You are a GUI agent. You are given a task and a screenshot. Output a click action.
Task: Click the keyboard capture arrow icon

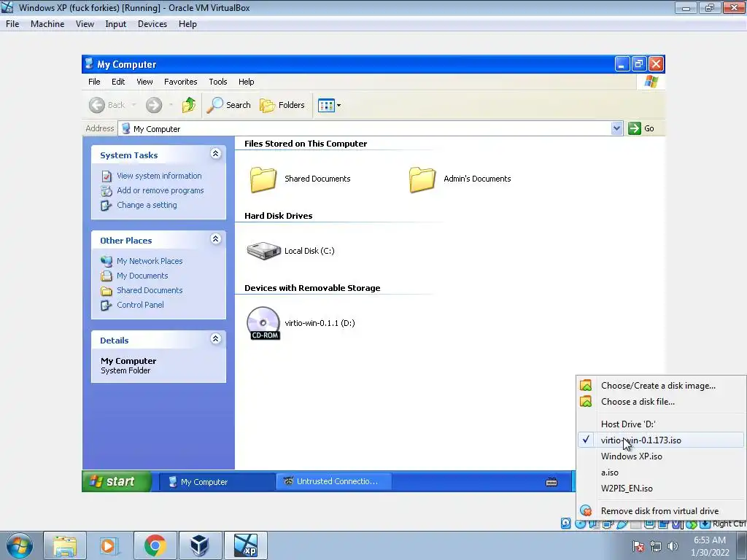(x=705, y=524)
